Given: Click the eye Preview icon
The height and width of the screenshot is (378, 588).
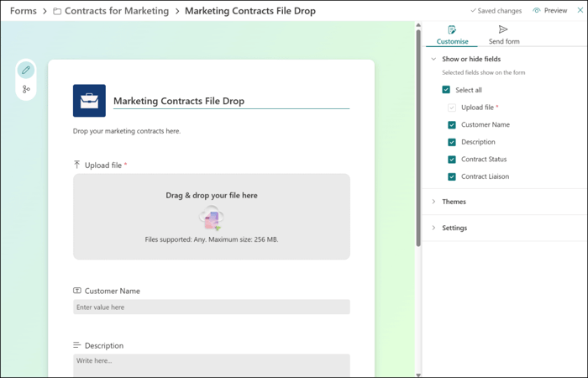Looking at the screenshot, I should tap(537, 11).
